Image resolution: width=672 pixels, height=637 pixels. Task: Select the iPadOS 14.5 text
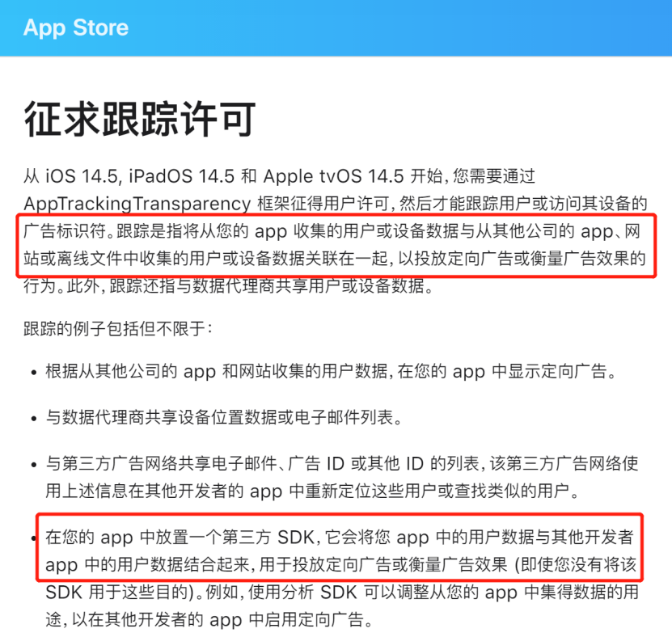(182, 176)
